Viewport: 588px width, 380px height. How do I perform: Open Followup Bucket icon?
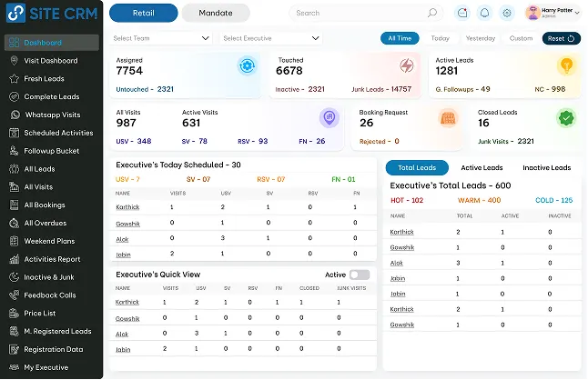(14, 151)
